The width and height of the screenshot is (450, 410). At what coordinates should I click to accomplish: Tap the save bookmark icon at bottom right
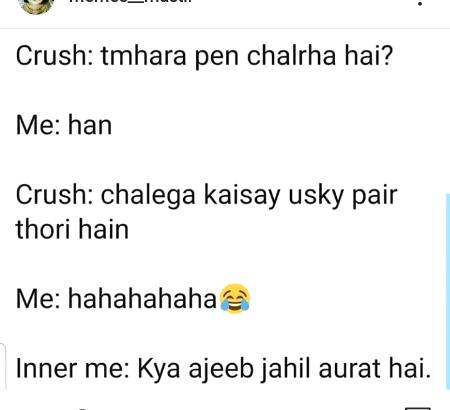417,408
